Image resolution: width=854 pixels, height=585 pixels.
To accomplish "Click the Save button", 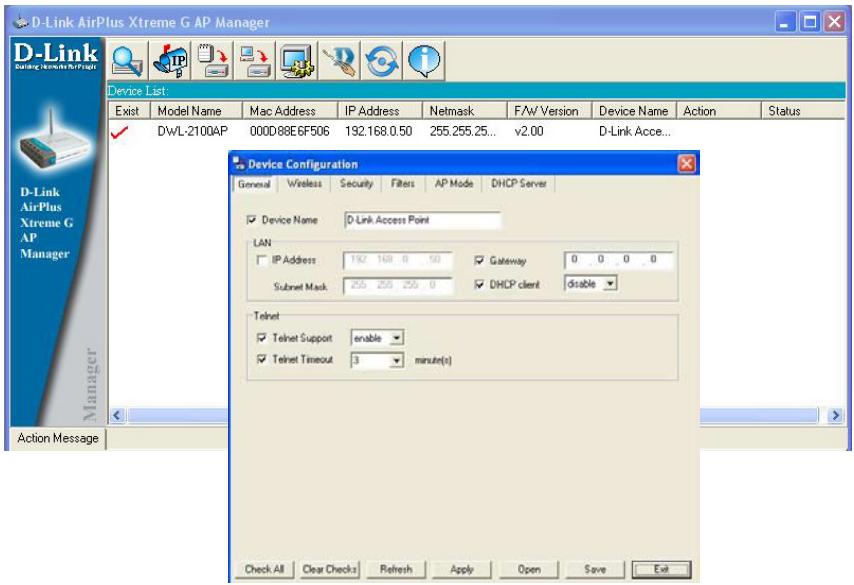I will [595, 569].
